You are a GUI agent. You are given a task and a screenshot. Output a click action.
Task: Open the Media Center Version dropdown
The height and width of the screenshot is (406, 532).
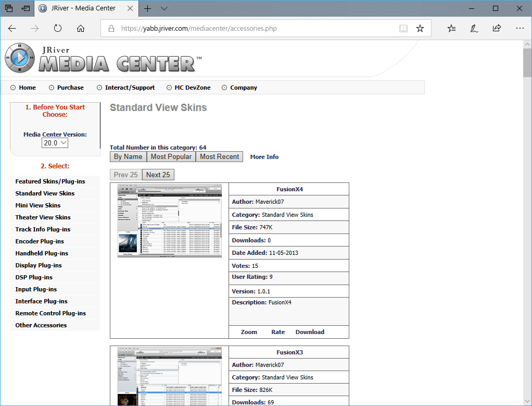tap(55, 143)
